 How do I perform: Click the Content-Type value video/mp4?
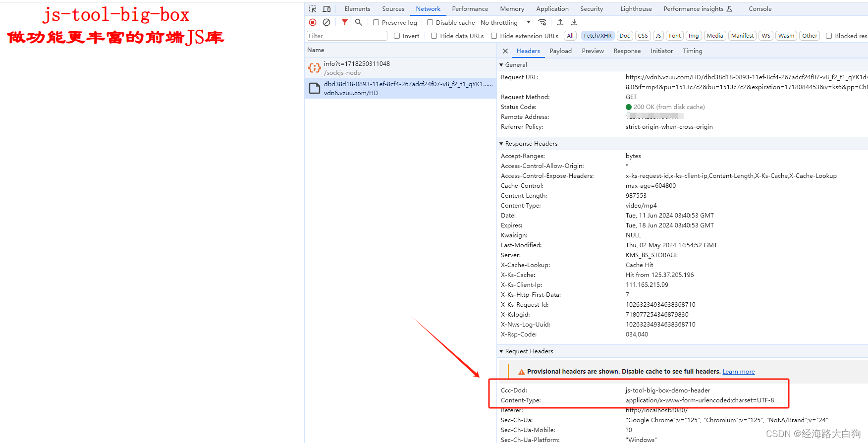[641, 206]
